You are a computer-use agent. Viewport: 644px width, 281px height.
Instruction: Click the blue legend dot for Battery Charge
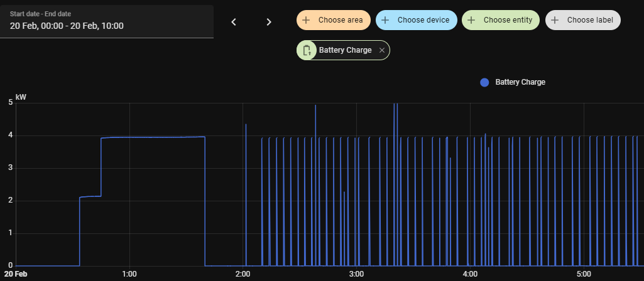(x=484, y=82)
